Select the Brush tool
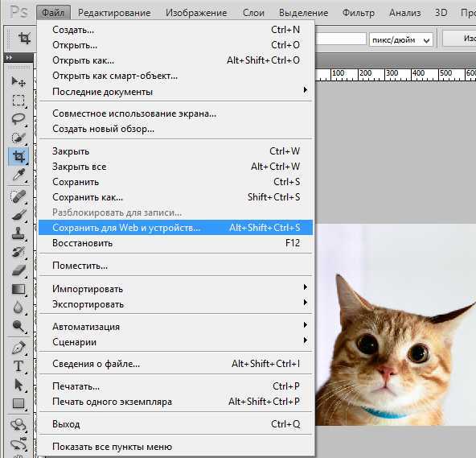Screen dimensions: 476x458 (18, 215)
